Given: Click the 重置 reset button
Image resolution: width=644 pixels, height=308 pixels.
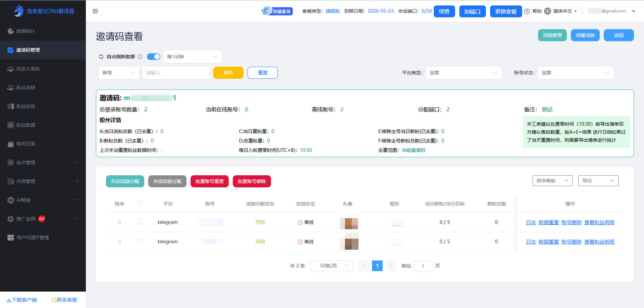Looking at the screenshot, I should pos(263,73).
